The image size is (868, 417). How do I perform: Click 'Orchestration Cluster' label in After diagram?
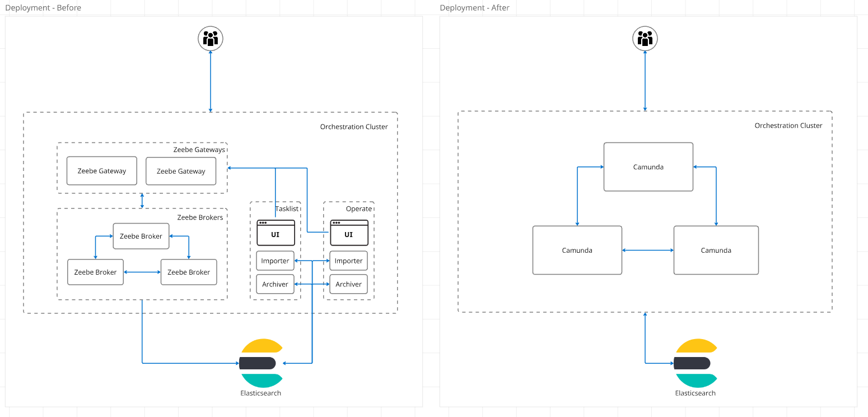point(788,126)
